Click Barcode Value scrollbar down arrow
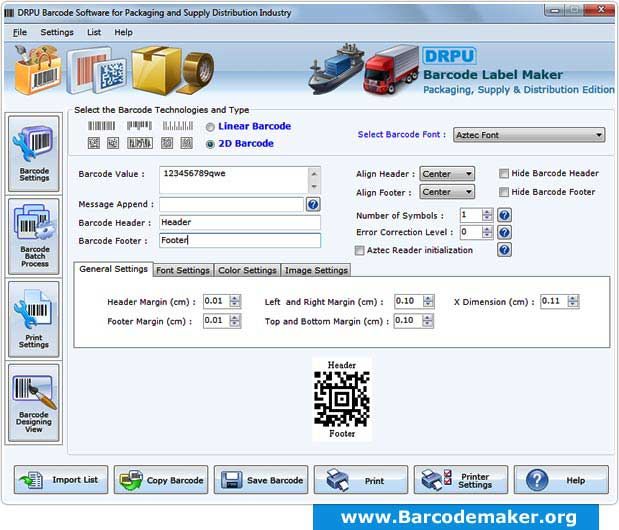 314,187
